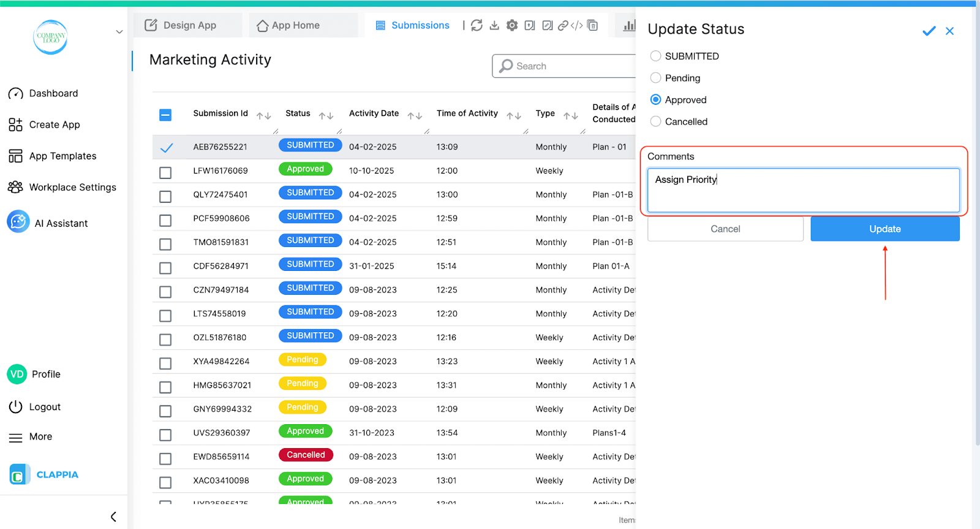Click the bulk upload icon

pos(530,25)
